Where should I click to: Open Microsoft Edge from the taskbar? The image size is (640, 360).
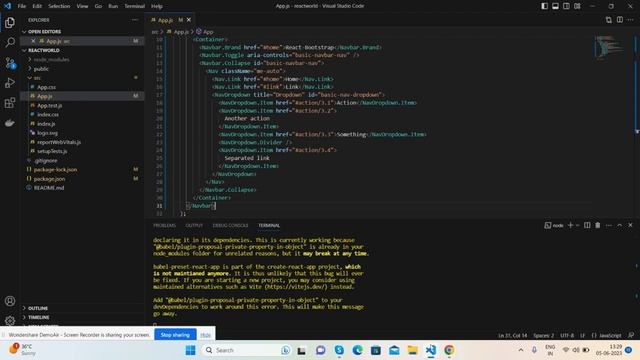point(358,350)
